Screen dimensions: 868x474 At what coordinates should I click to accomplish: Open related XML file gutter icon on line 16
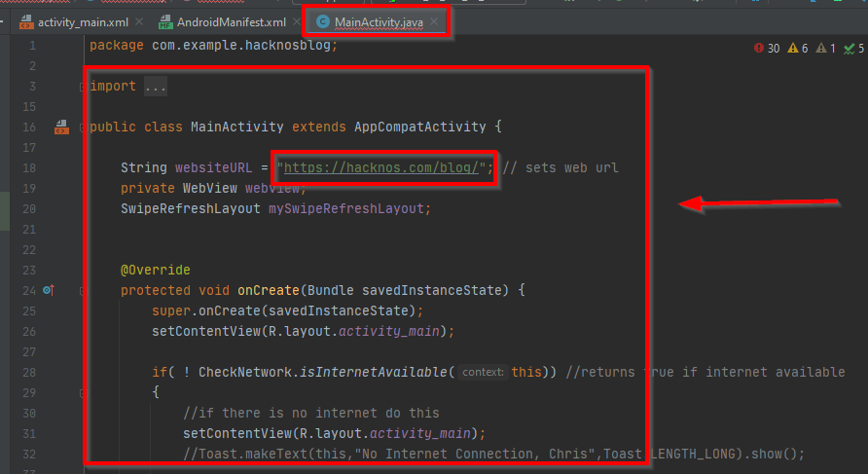(x=61, y=128)
